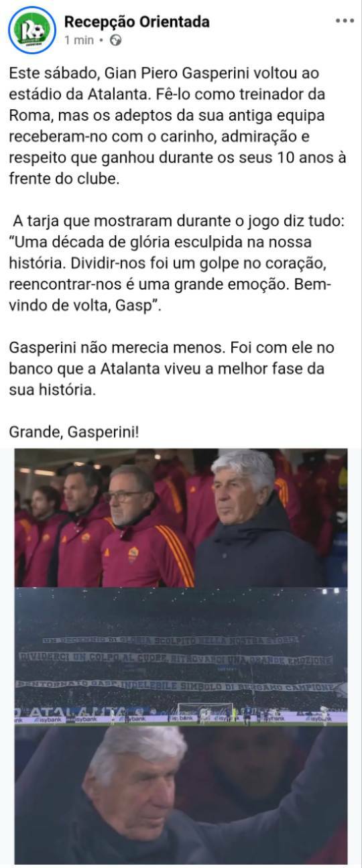
Task: Click banner line "DIVIDERCI UN COLPO AL CUORE"
Action: coord(91,658)
